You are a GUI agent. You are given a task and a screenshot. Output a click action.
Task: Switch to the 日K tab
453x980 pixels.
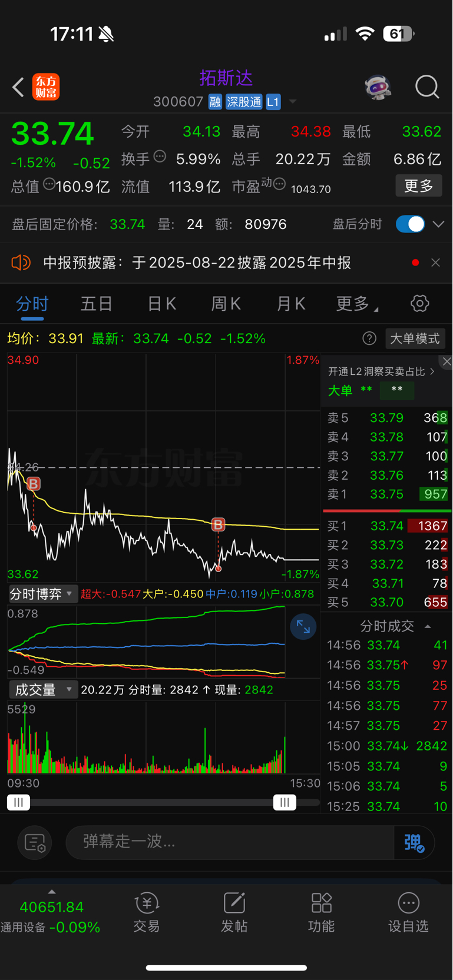tap(161, 304)
